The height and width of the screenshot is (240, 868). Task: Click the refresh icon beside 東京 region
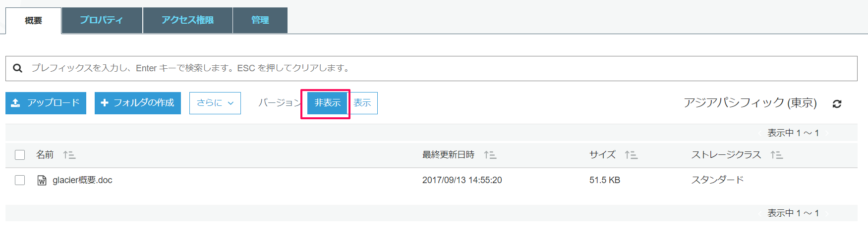837,104
